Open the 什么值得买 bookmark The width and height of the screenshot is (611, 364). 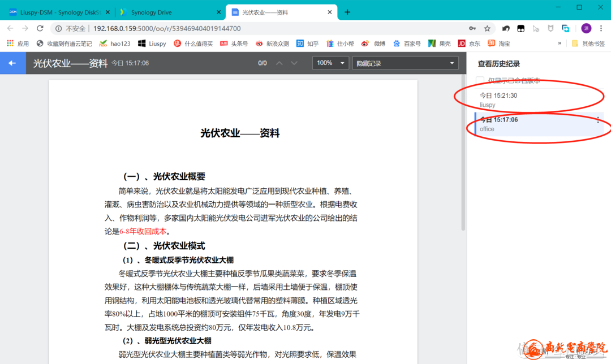[193, 44]
